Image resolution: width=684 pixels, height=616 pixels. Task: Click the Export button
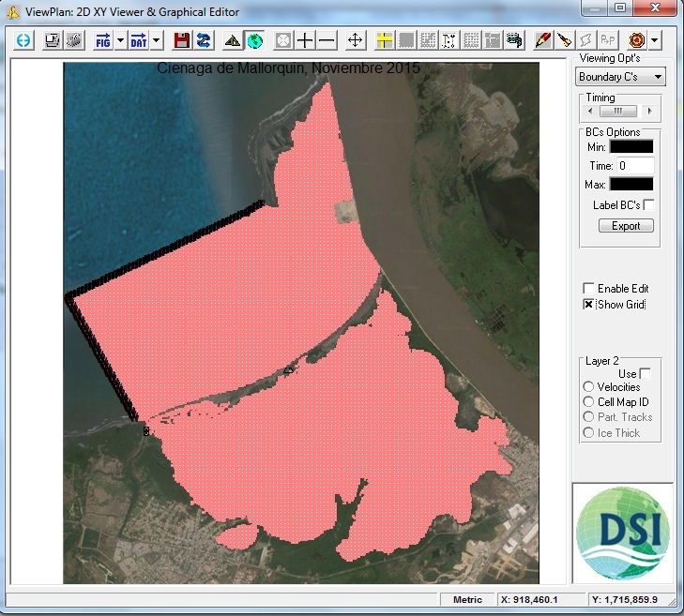pyautogui.click(x=626, y=226)
